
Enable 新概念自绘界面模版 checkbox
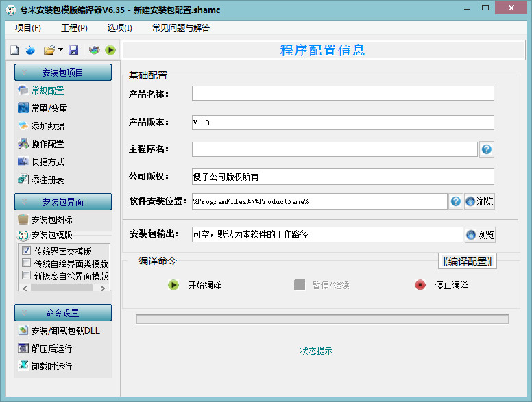(x=26, y=275)
